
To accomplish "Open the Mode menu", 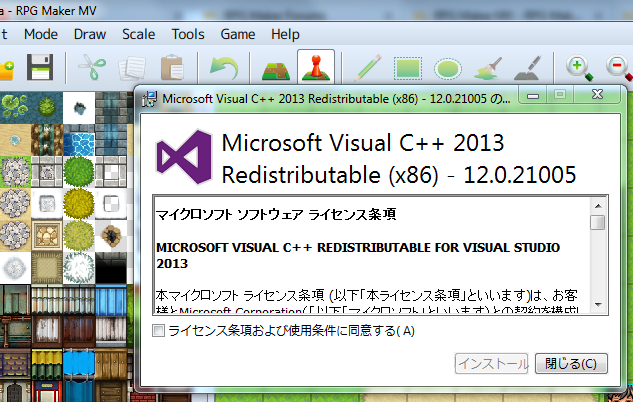I will (41, 34).
